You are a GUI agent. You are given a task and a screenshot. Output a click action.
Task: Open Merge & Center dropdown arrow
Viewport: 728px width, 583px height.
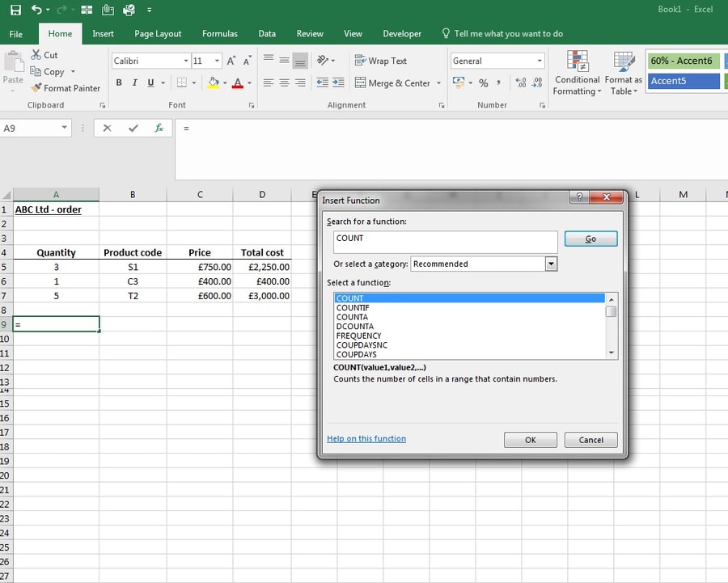438,83
